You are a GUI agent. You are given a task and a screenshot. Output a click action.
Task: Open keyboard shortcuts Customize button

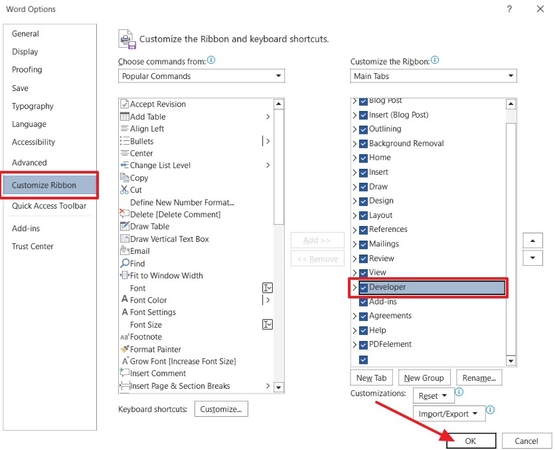221,409
